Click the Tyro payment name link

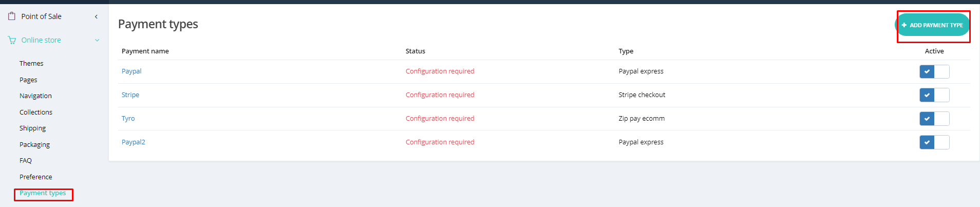[128, 119]
